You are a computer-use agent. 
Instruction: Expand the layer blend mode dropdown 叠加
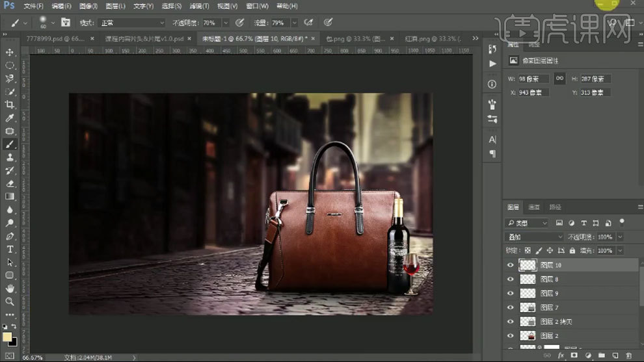535,237
